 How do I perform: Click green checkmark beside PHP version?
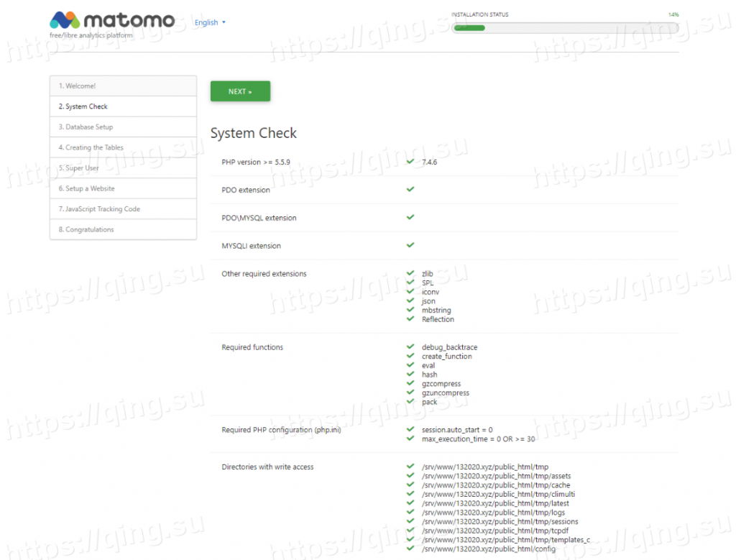coord(410,162)
